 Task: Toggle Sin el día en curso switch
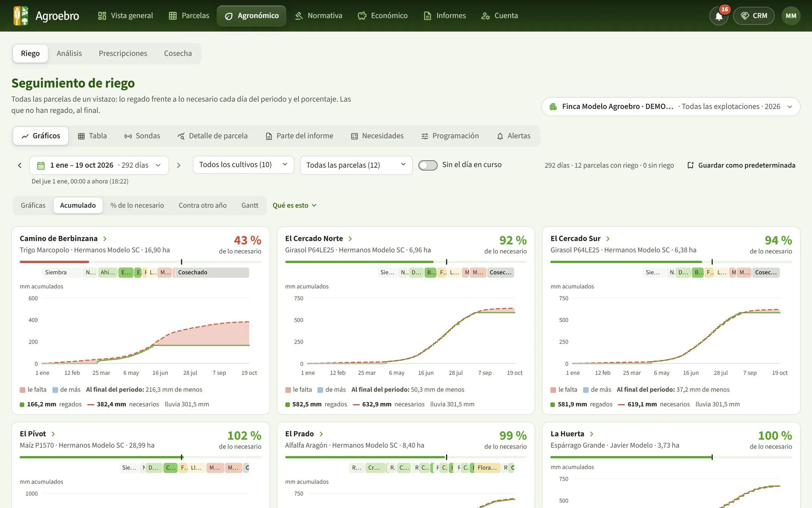coord(428,165)
